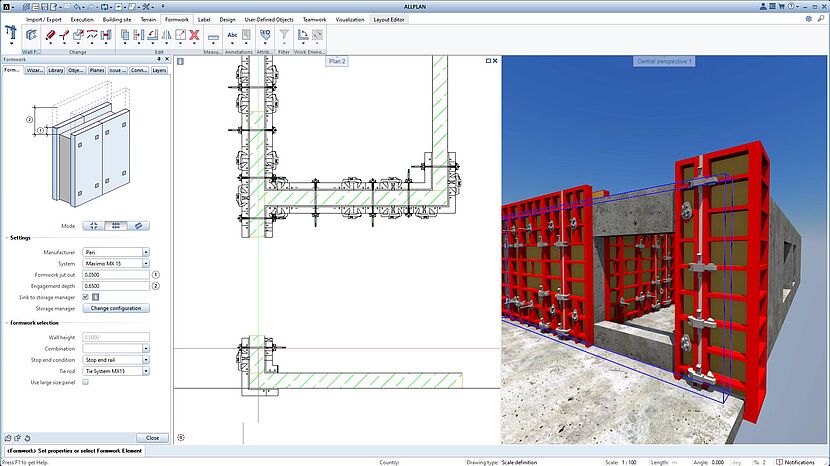Screen dimensions: 830x466
Task: Expand the Stop end condition dropdown
Action: (146, 359)
